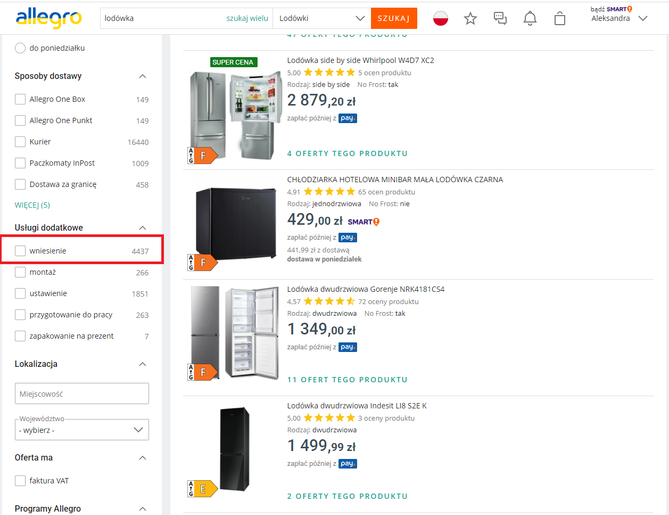Viewport: 669px width, 515px height.
Task: Tick the faktura VAT checkbox
Action: coord(21,481)
